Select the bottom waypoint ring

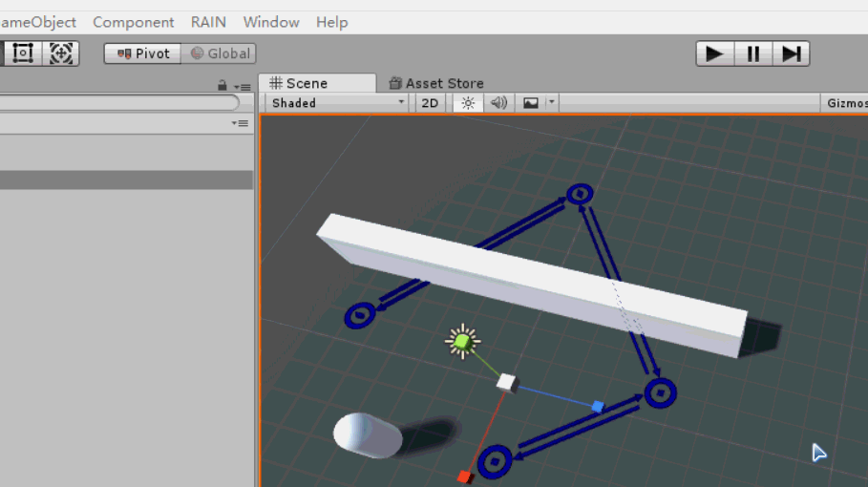(495, 461)
